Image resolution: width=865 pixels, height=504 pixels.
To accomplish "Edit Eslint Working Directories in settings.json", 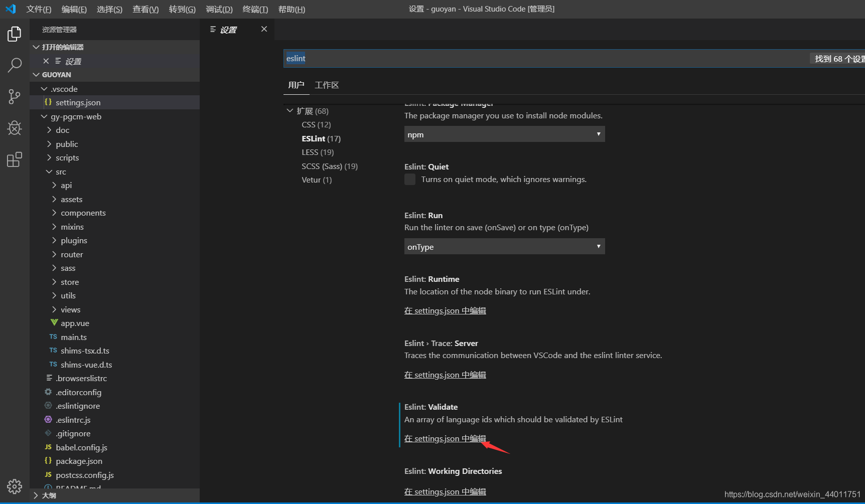I will pyautogui.click(x=445, y=492).
